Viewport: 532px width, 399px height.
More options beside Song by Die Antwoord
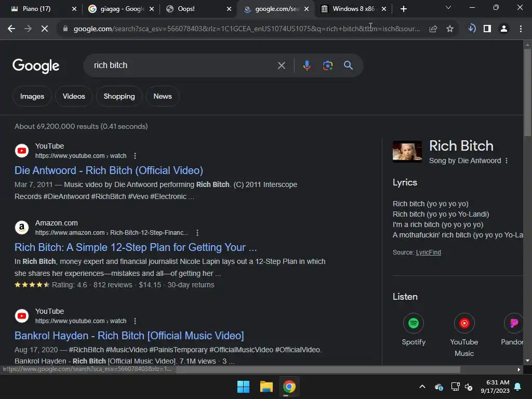tap(507, 161)
